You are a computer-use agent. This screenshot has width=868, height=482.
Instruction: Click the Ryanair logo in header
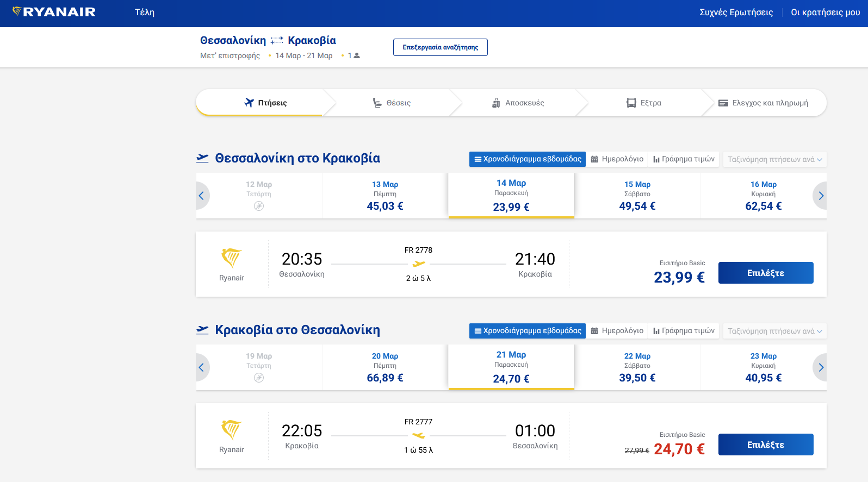pyautogui.click(x=54, y=11)
